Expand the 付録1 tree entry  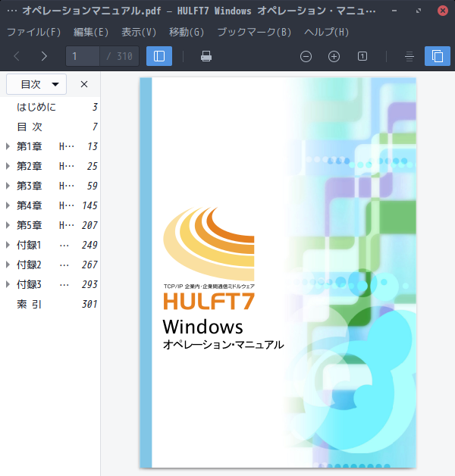click(x=8, y=245)
